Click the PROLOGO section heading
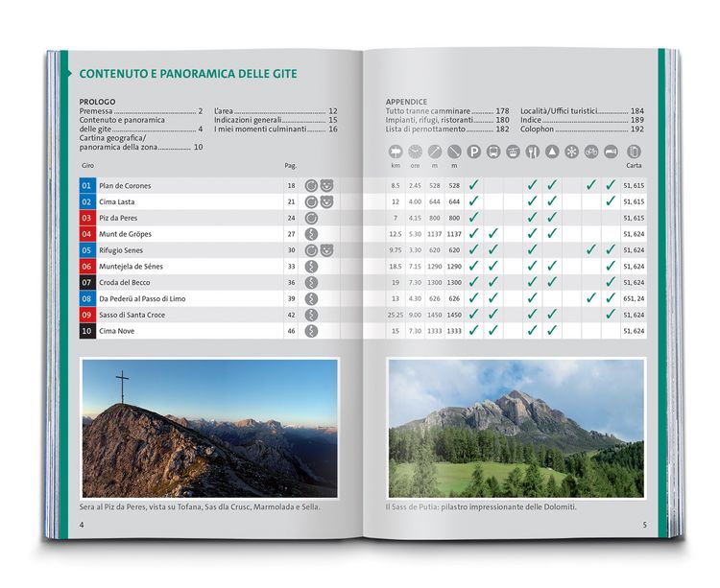 pyautogui.click(x=97, y=102)
